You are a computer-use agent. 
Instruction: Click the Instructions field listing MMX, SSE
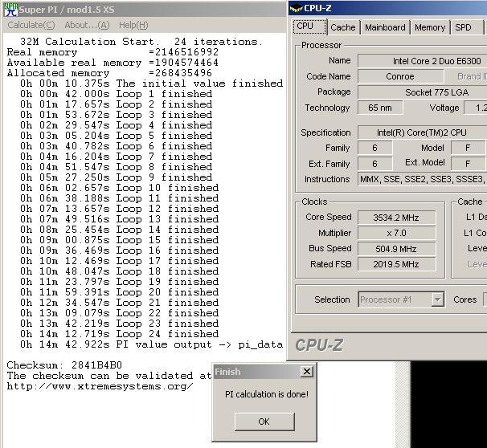click(x=423, y=179)
